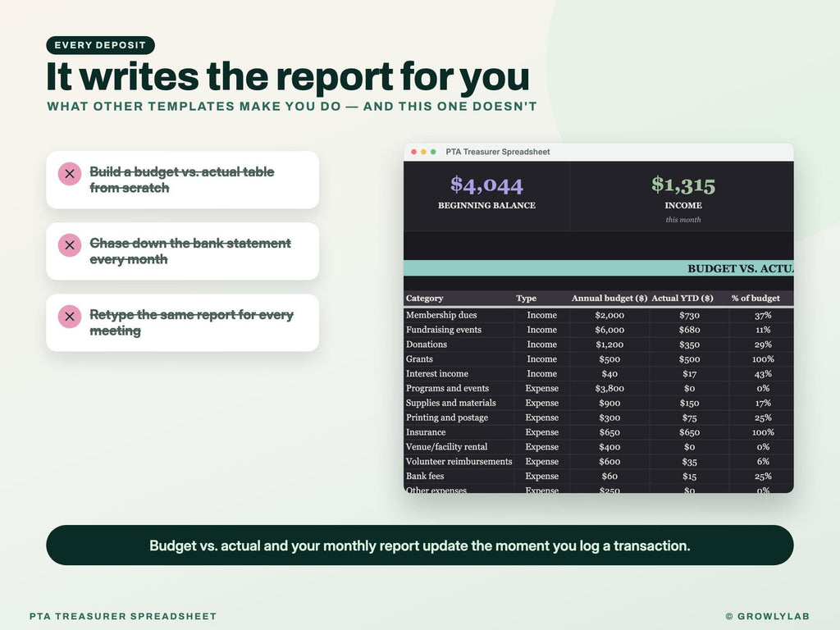Select the 'Retype the same report for every meeting' text

point(191,322)
